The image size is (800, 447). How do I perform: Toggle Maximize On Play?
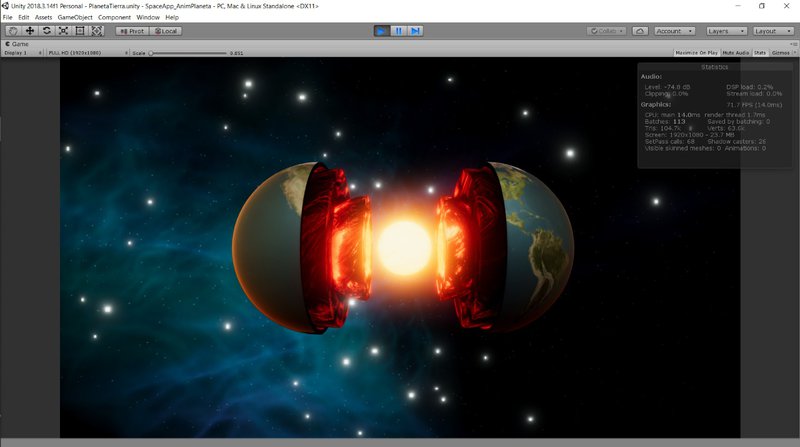(696, 52)
